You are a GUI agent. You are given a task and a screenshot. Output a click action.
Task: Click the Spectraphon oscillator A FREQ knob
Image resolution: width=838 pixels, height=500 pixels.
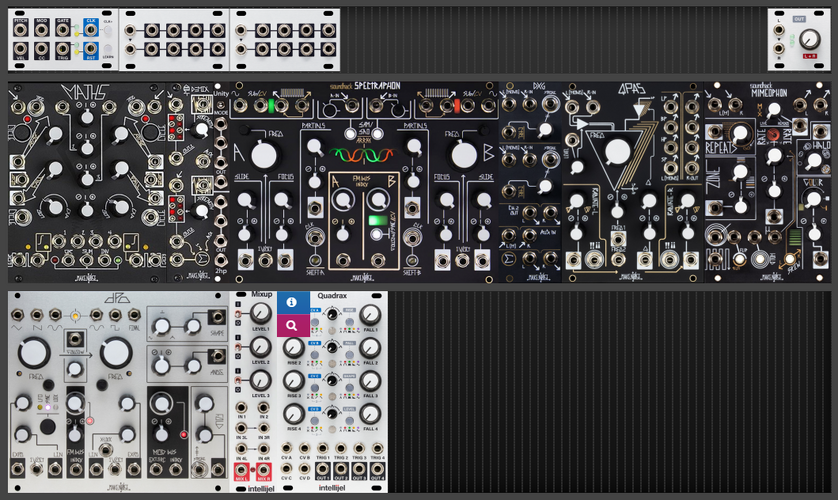point(264,155)
